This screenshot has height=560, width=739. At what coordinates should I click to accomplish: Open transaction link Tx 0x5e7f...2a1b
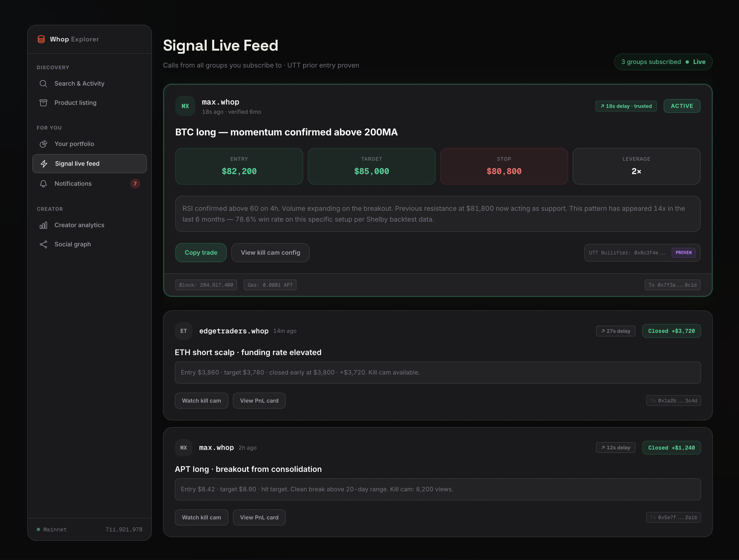(x=674, y=517)
